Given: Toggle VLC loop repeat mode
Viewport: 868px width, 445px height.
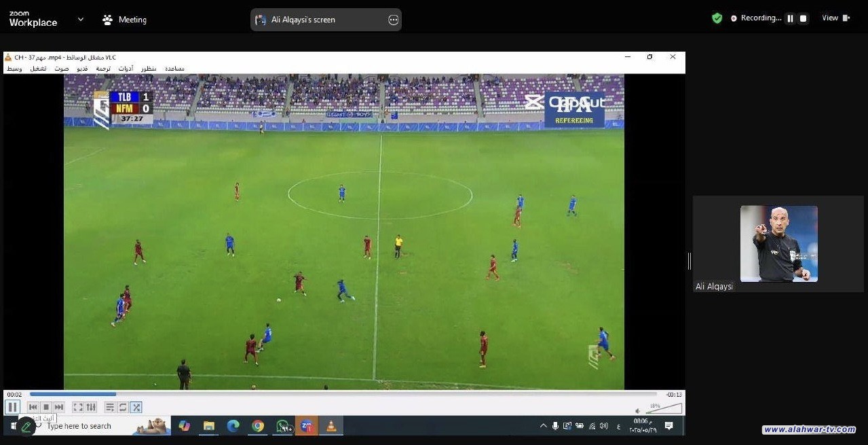Looking at the screenshot, I should 123,407.
